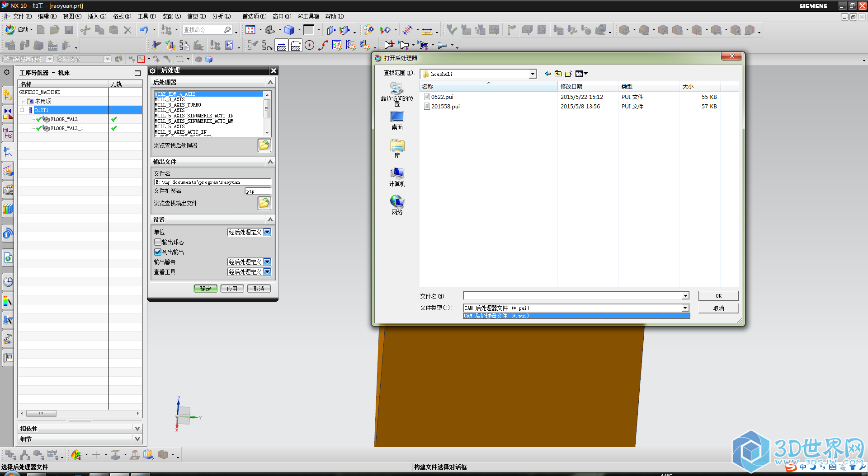The image size is (868, 476).
Task: Click the red curve path icon
Action: coord(323,45)
